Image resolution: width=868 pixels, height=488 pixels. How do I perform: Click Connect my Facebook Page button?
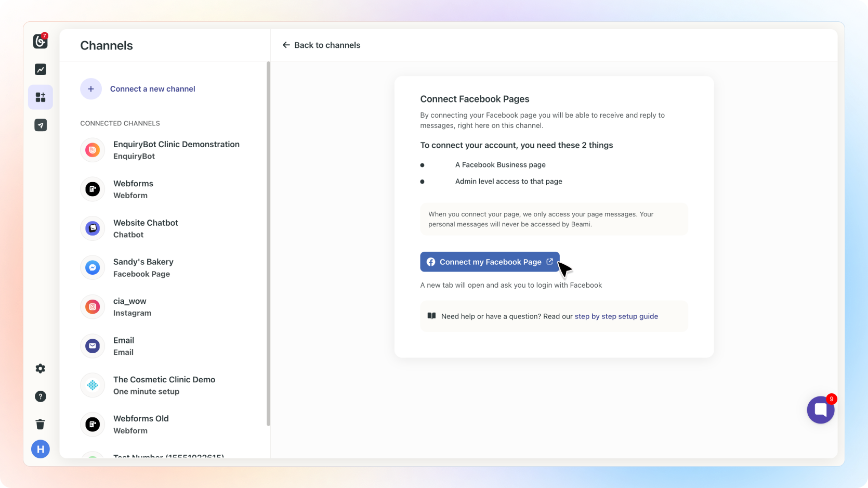(490, 262)
